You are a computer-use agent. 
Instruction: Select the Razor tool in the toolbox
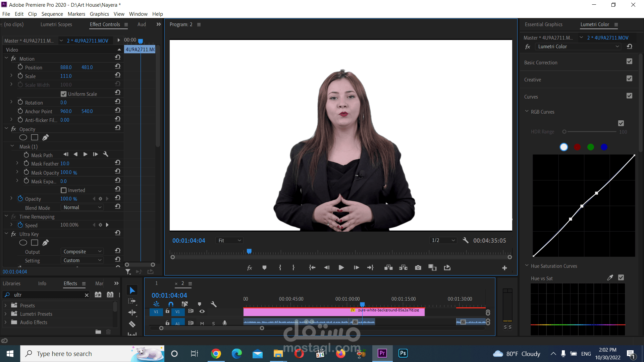[x=132, y=324]
